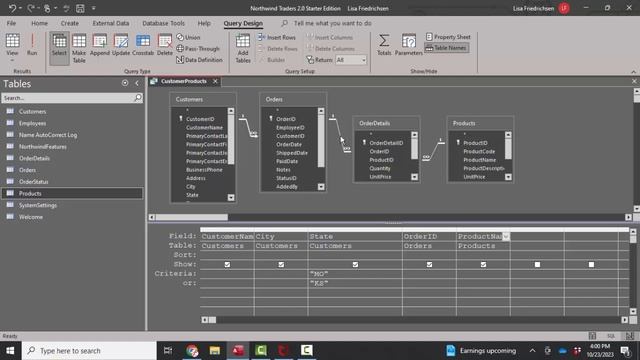Close the CustomerProducts query tab
Screen dimensions: 640x360
tap(215, 81)
